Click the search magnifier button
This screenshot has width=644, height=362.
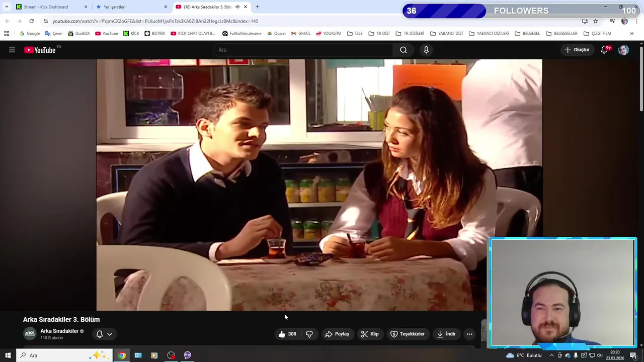coord(404,50)
